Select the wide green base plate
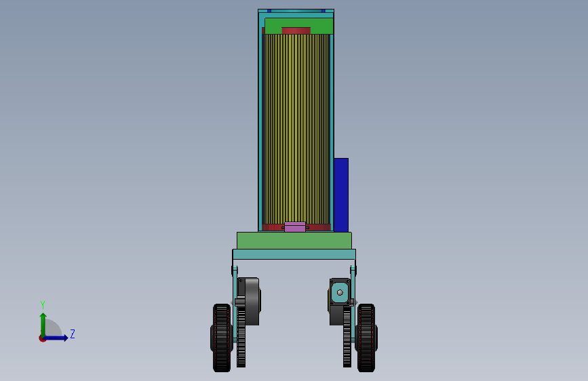The image size is (588, 381). pyautogui.click(x=294, y=241)
